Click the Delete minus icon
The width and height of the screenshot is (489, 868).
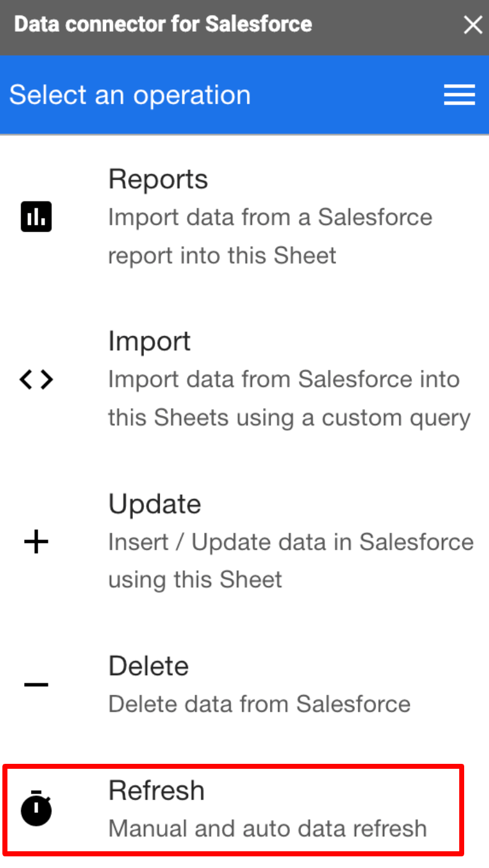[36, 684]
